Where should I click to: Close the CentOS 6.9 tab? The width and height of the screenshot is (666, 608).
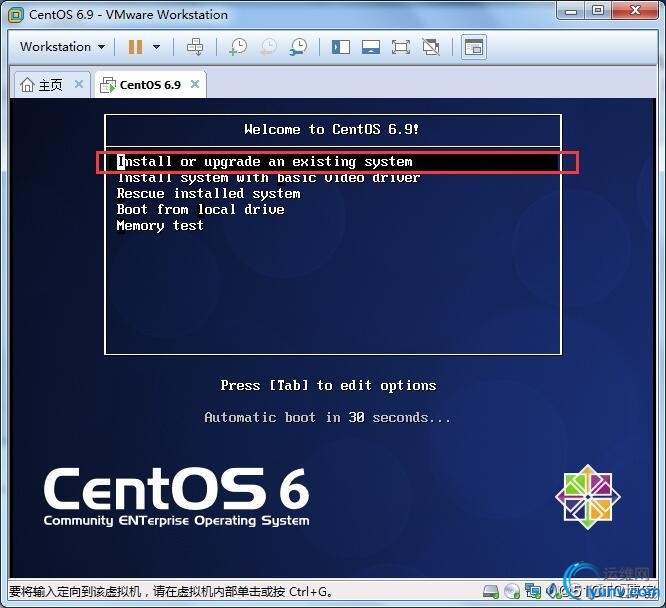[x=195, y=84]
